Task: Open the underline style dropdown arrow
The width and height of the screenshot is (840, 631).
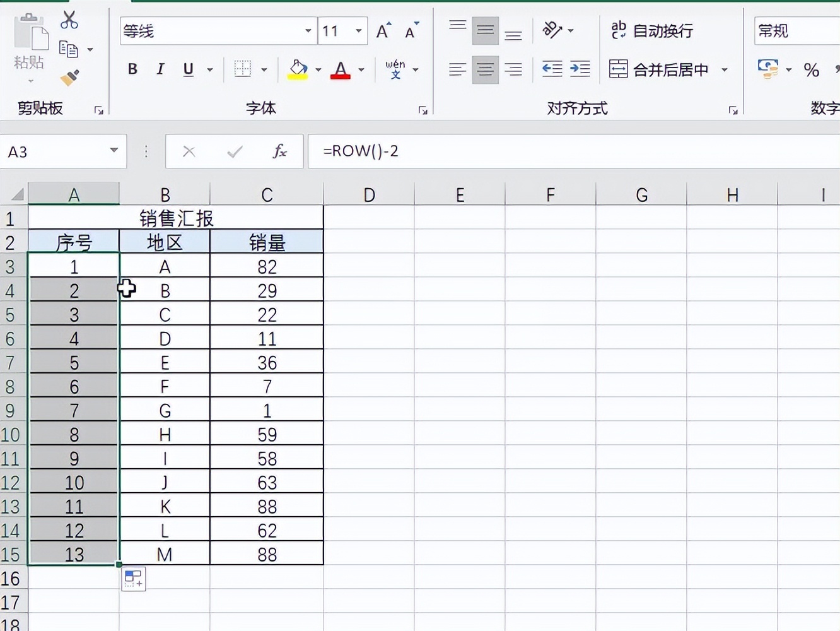Action: tap(209, 69)
